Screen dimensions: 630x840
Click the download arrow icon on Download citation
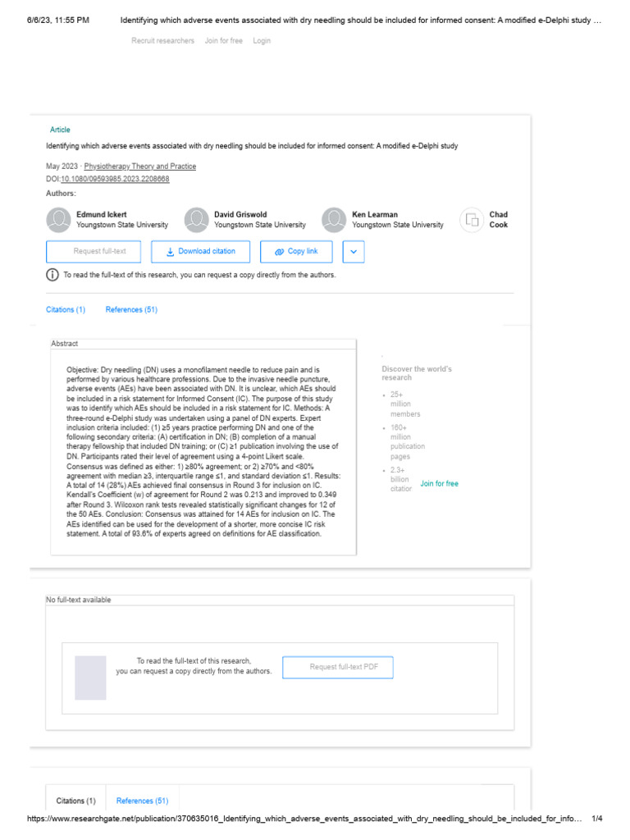click(170, 252)
